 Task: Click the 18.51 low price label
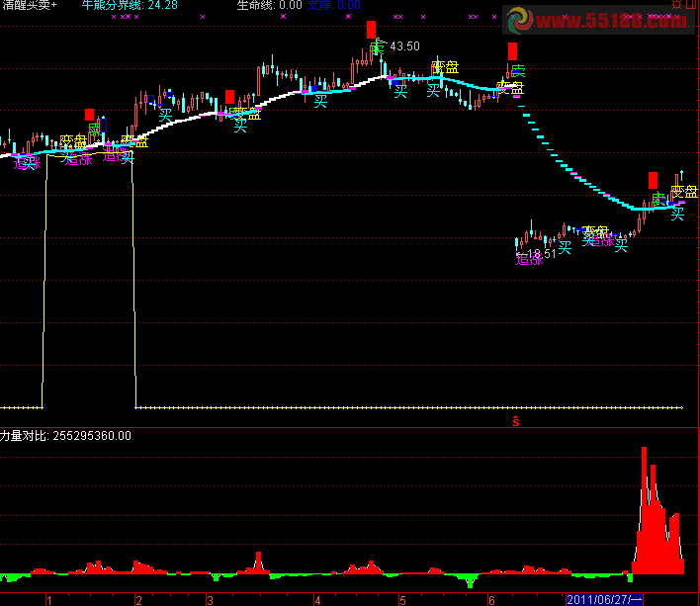542,254
